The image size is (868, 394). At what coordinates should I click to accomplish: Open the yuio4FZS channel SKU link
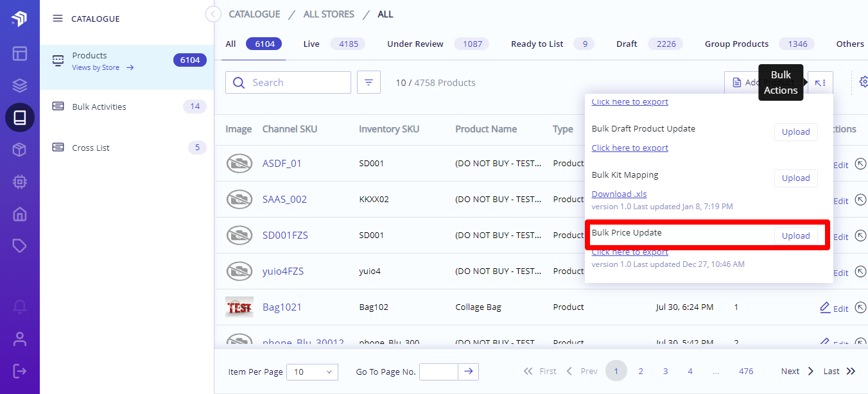tap(283, 271)
